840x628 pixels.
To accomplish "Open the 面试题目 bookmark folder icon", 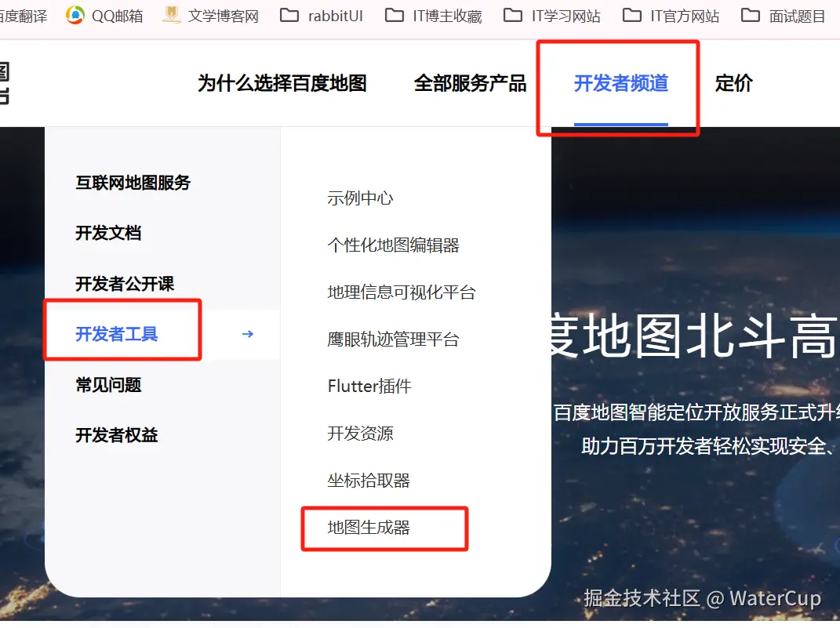I will [x=750, y=15].
